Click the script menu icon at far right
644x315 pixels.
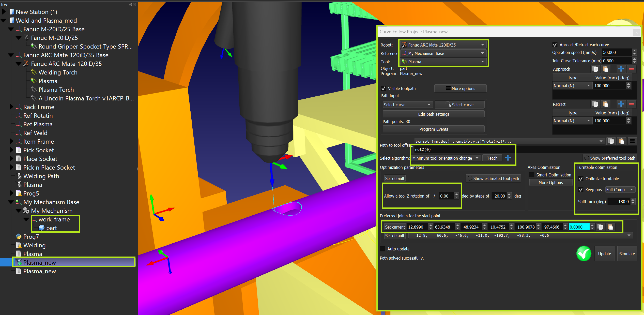click(632, 141)
